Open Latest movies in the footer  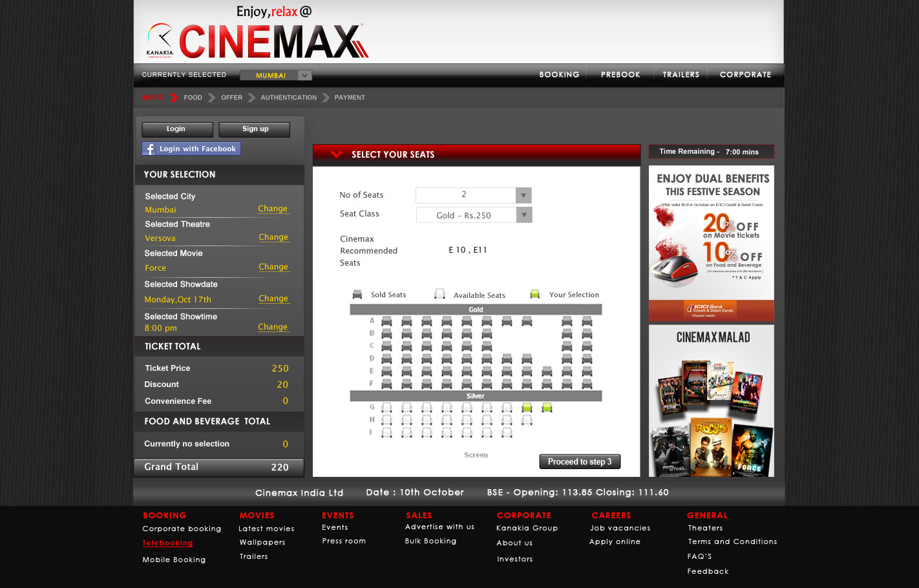pos(266,529)
